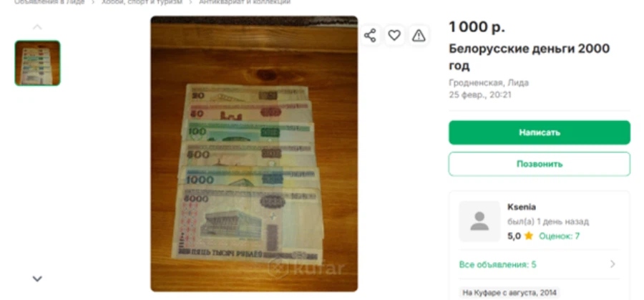The height and width of the screenshot is (300, 644).
Task: Show next thumbnails with down chevron
Action: point(37,279)
